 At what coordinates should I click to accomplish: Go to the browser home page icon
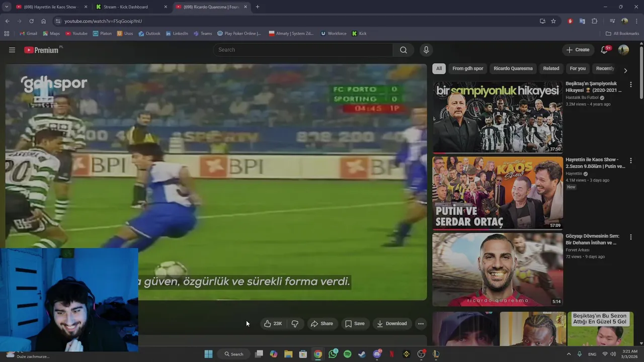(43, 21)
